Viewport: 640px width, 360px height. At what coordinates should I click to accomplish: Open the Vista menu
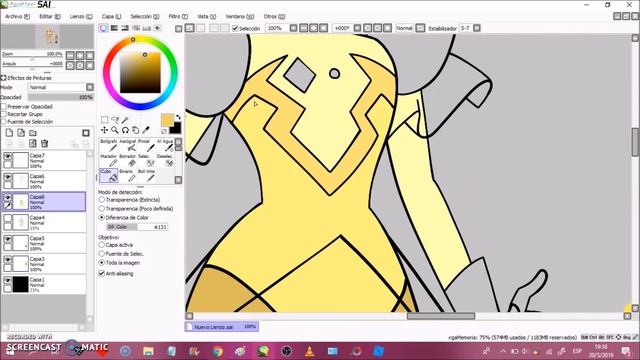207,16
